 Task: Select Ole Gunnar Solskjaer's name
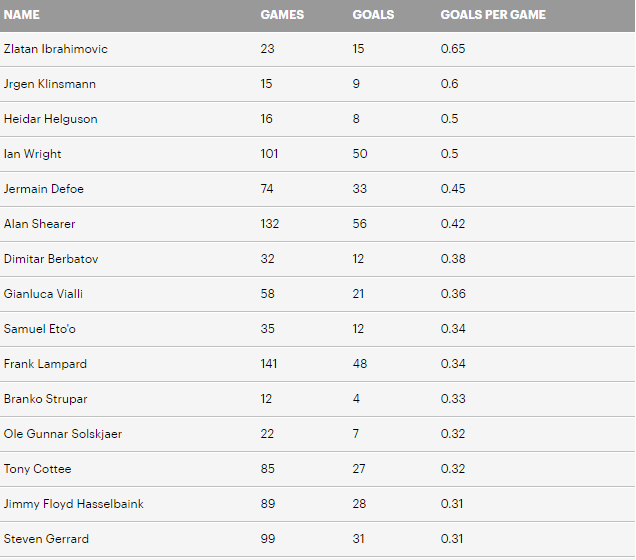[x=63, y=434]
